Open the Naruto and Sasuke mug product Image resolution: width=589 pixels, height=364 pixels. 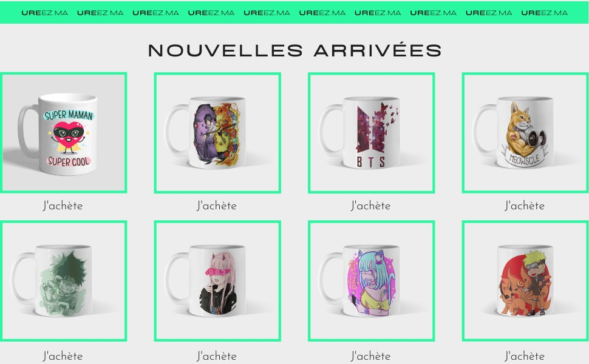tap(217, 133)
